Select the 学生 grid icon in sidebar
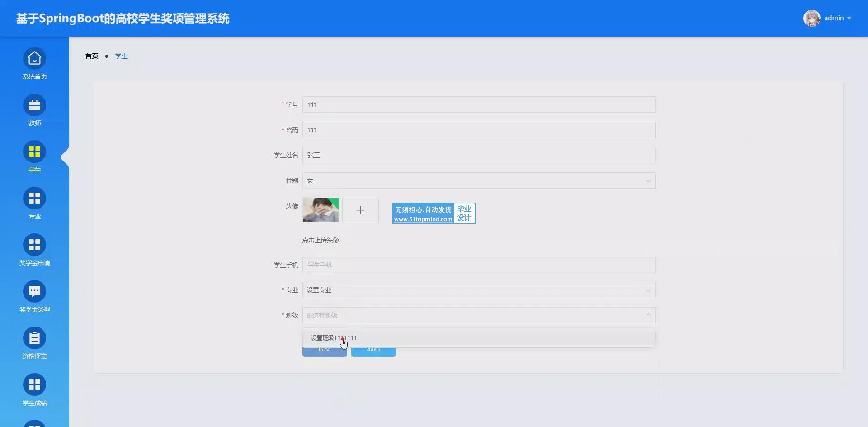The width and height of the screenshot is (868, 427). tap(34, 152)
